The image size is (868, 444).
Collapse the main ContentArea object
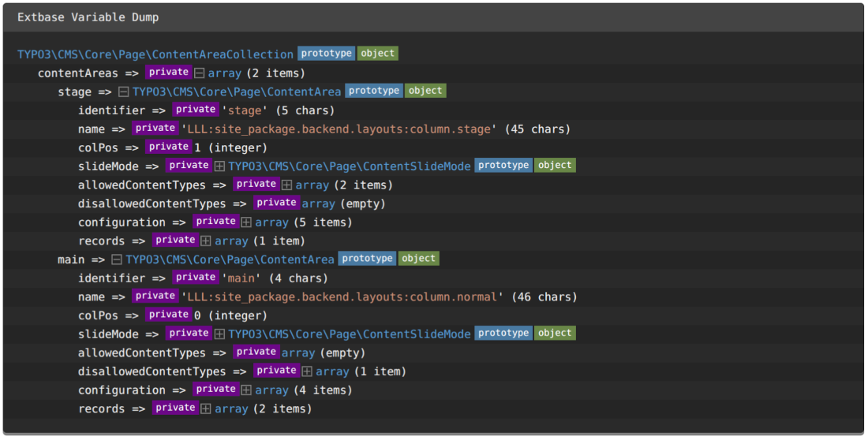[x=117, y=259]
